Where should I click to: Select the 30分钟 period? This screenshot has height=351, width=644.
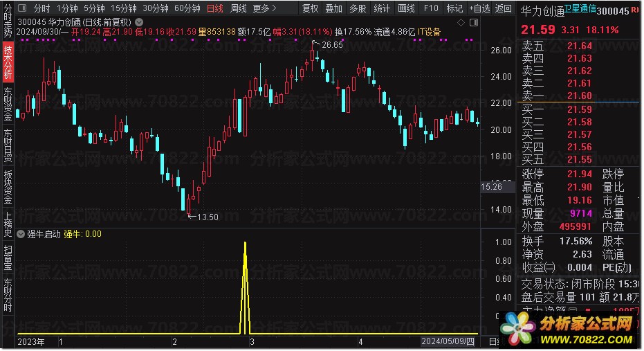(156, 8)
